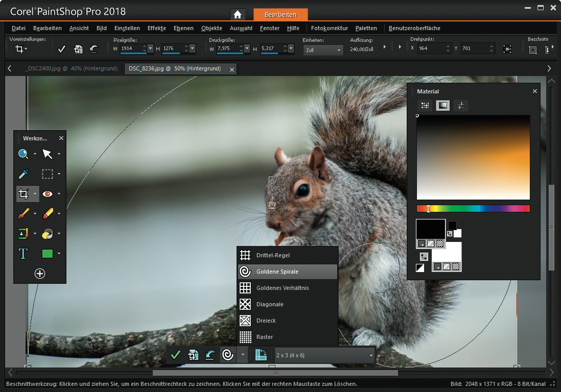Add more tools with plus button
Image resolution: width=561 pixels, height=392 pixels.
(40, 274)
